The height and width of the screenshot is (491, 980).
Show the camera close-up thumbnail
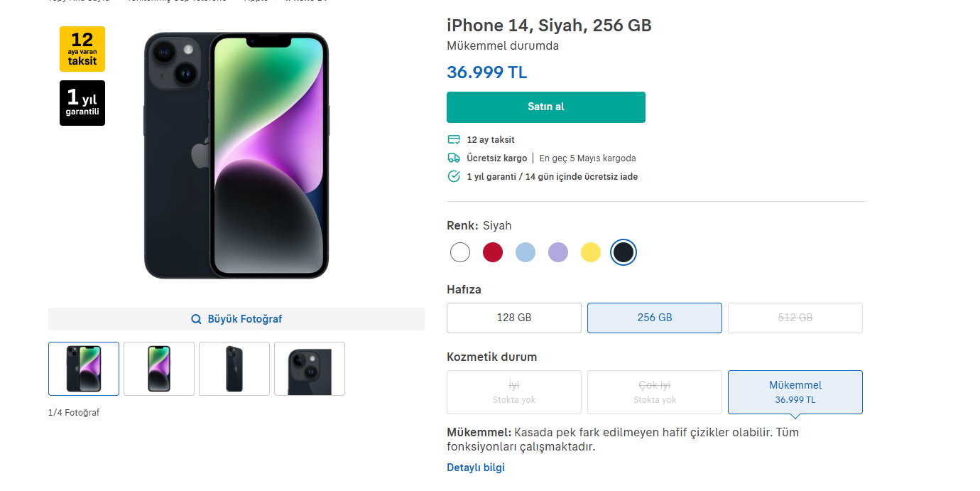310,369
